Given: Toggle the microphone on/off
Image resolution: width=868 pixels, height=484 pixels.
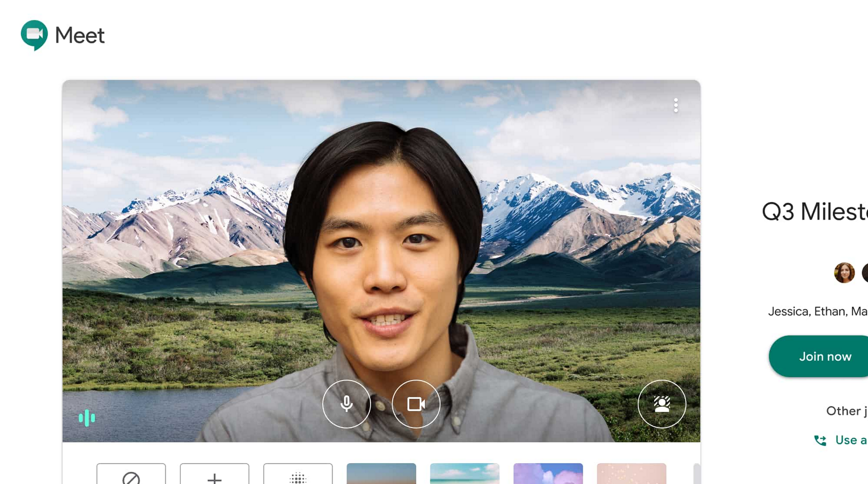Looking at the screenshot, I should [346, 404].
